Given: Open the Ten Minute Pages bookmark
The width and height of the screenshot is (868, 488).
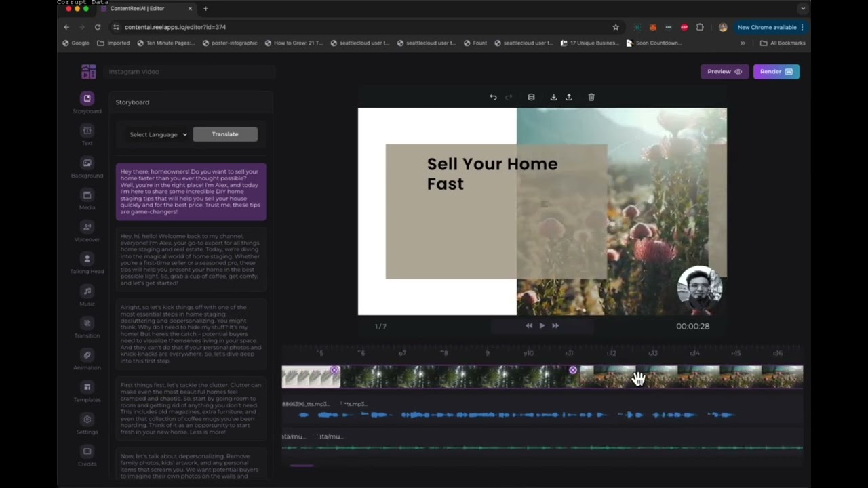Looking at the screenshot, I should click(x=166, y=43).
